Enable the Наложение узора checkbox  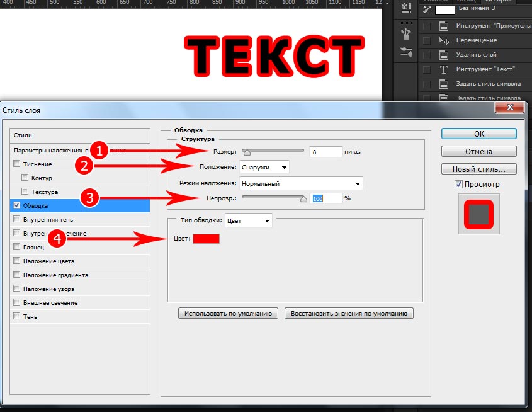coord(16,289)
